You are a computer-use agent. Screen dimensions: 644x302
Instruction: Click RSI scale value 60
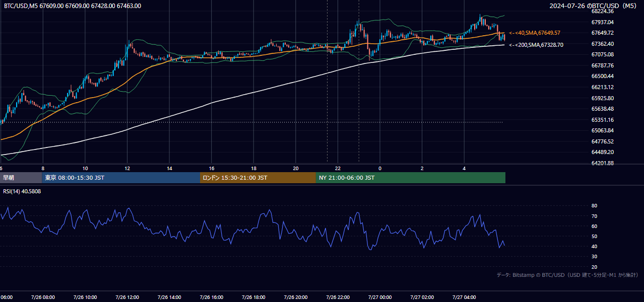(x=595, y=226)
